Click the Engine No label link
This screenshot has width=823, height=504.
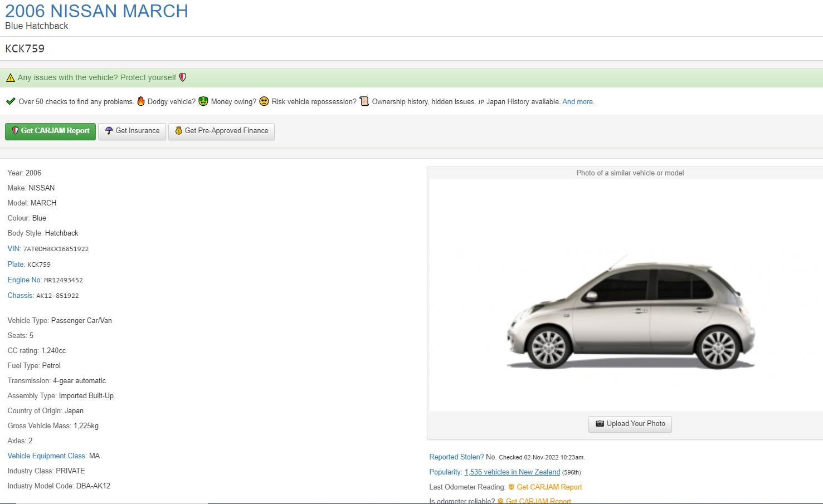click(x=25, y=280)
